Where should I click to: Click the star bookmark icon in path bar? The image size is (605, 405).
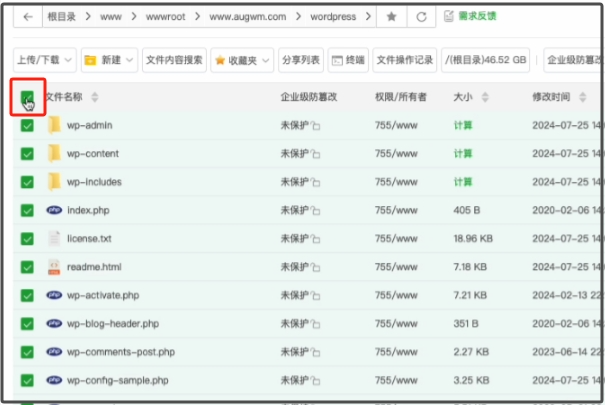(x=392, y=17)
